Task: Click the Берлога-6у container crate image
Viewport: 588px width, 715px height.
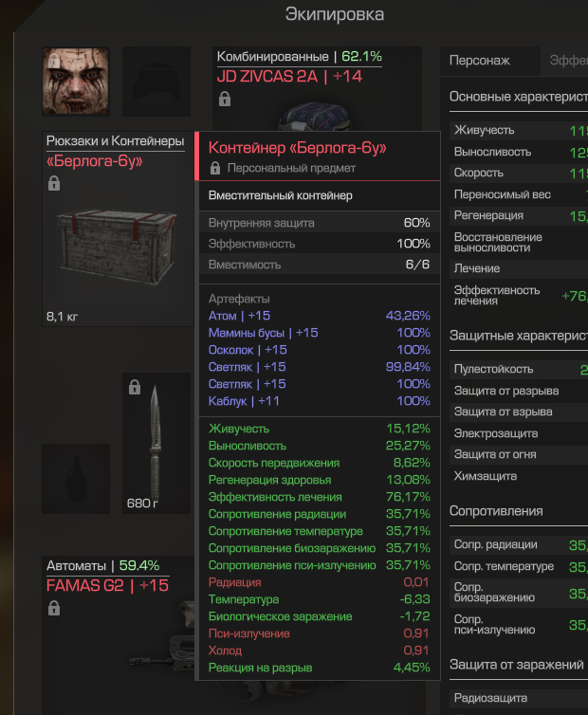Action: tap(118, 247)
